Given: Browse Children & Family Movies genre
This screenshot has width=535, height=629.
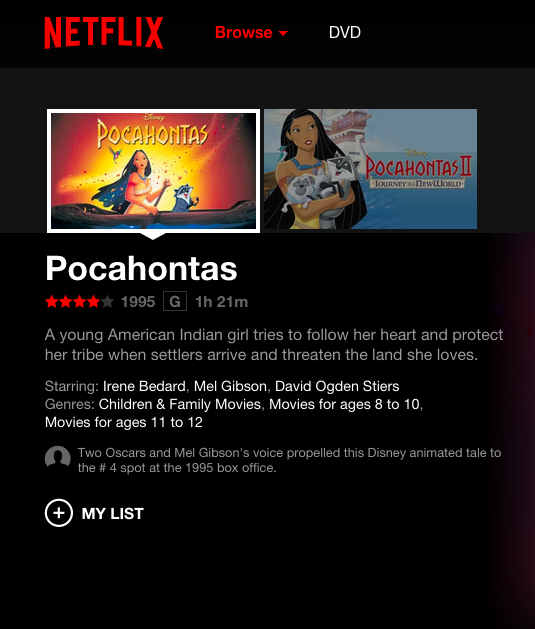Looking at the screenshot, I should point(180,404).
